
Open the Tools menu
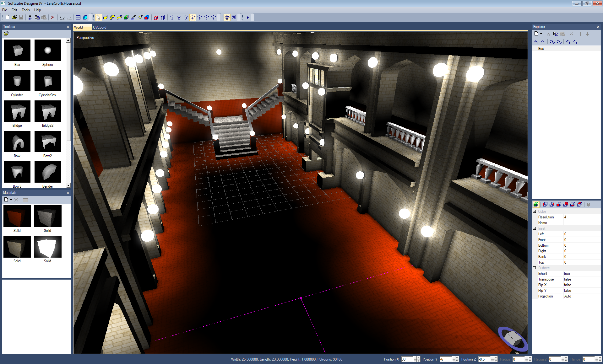26,10
